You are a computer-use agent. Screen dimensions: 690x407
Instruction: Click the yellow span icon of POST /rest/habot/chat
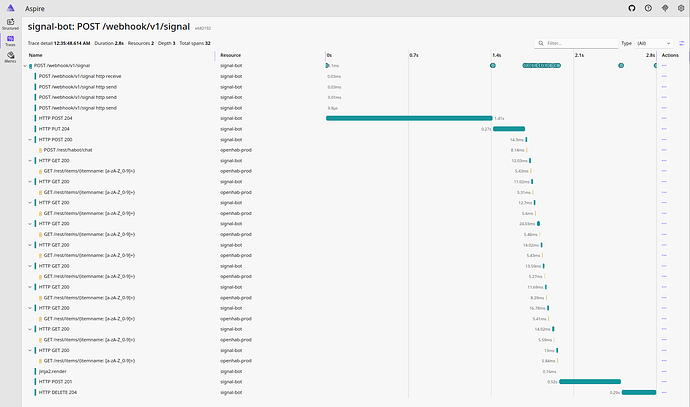[40, 150]
